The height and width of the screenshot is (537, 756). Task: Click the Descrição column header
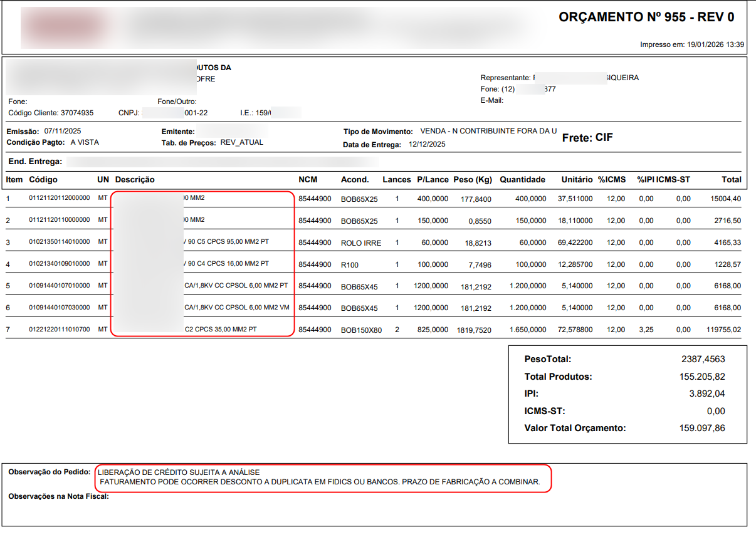(x=135, y=180)
